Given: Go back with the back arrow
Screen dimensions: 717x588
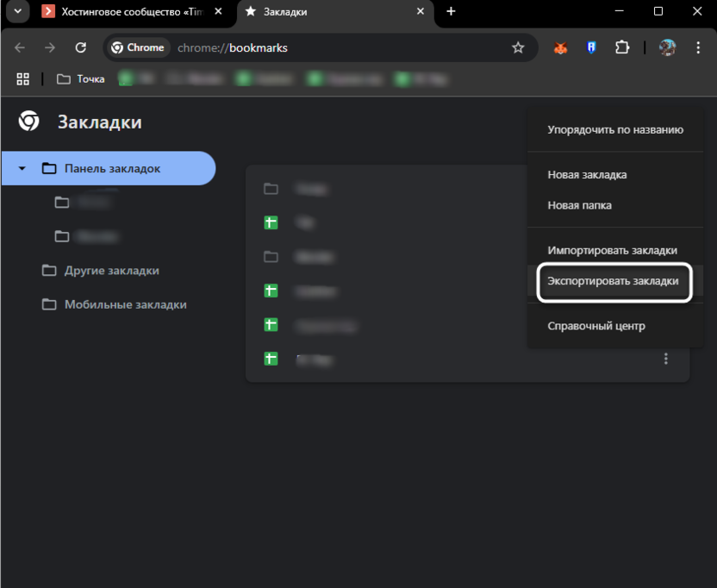Looking at the screenshot, I should (20, 47).
